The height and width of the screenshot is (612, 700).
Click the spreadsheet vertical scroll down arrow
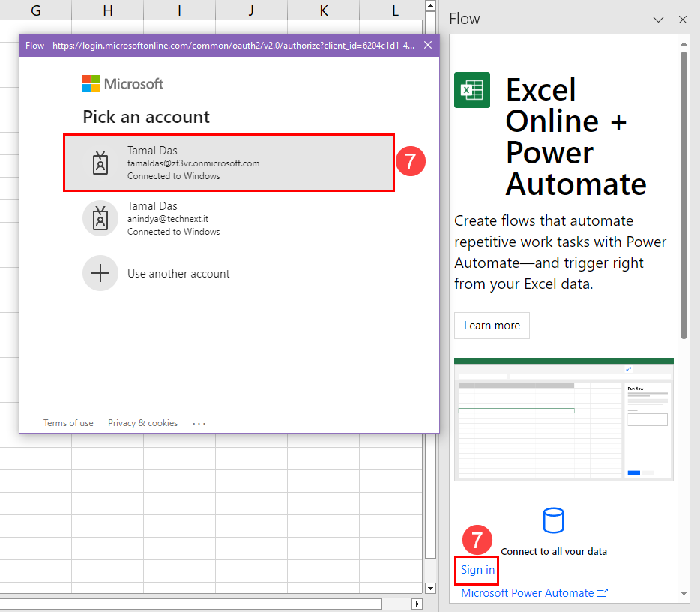430,588
